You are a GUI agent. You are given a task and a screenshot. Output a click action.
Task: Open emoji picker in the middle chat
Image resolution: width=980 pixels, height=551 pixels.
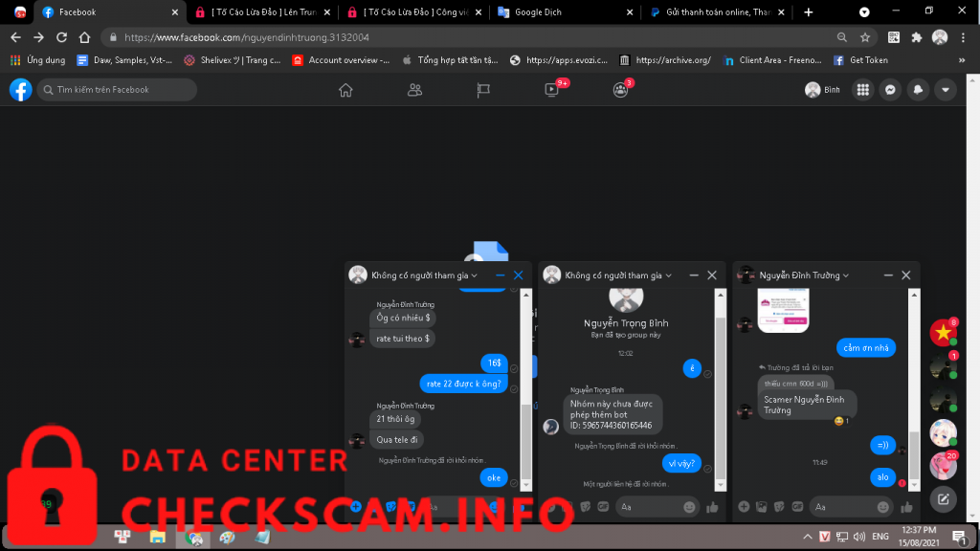(x=690, y=505)
